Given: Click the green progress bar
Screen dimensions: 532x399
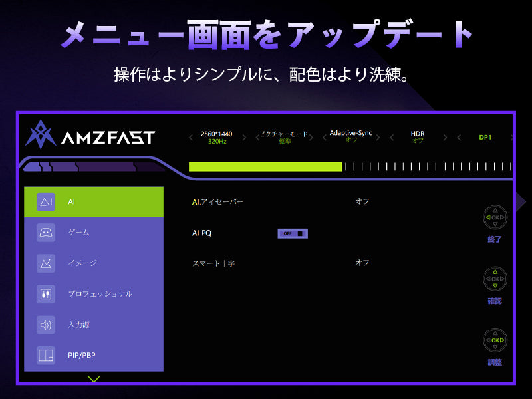Looking at the screenshot, I should pyautogui.click(x=265, y=166).
